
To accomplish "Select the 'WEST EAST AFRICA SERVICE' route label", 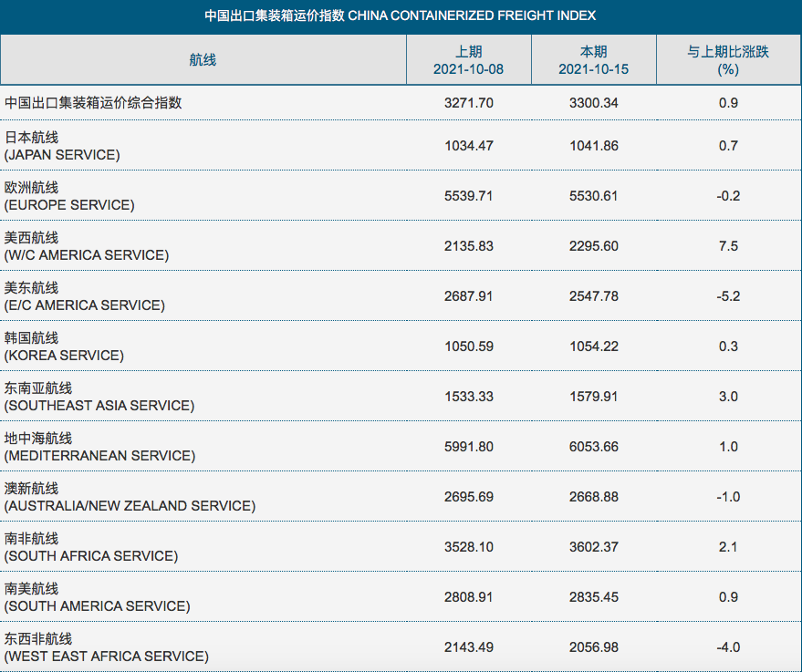I will (x=107, y=656).
